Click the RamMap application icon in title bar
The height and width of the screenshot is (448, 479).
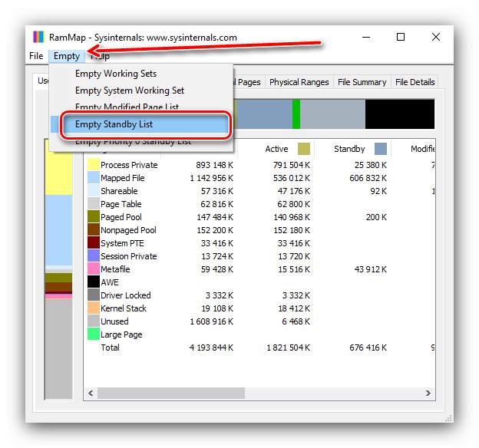pyautogui.click(x=38, y=38)
